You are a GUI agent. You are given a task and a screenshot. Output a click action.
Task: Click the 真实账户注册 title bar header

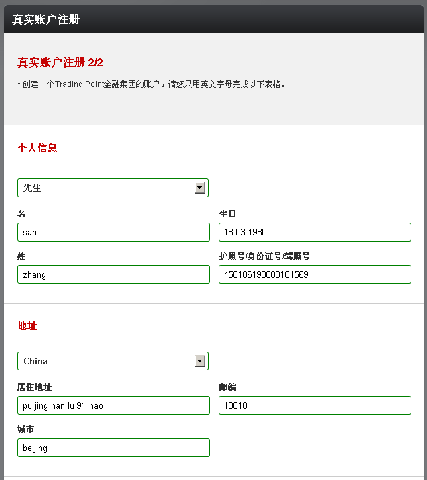(213, 19)
